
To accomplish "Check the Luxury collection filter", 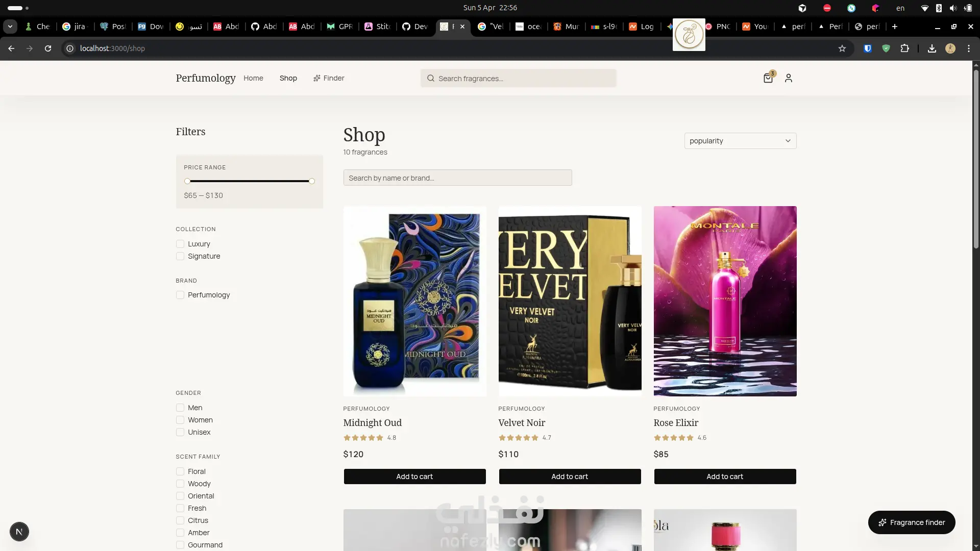I will coord(180,244).
